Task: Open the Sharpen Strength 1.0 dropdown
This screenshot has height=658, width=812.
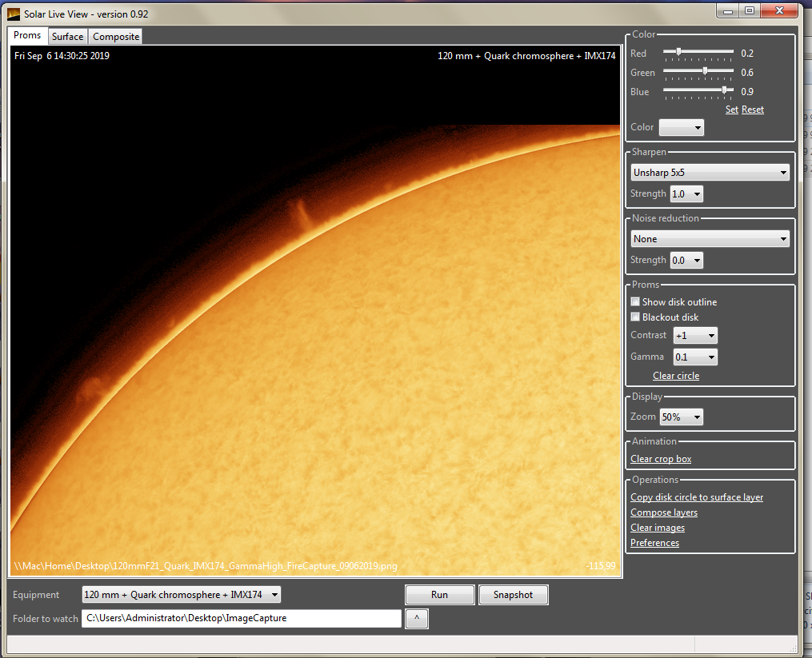Action: click(x=686, y=194)
